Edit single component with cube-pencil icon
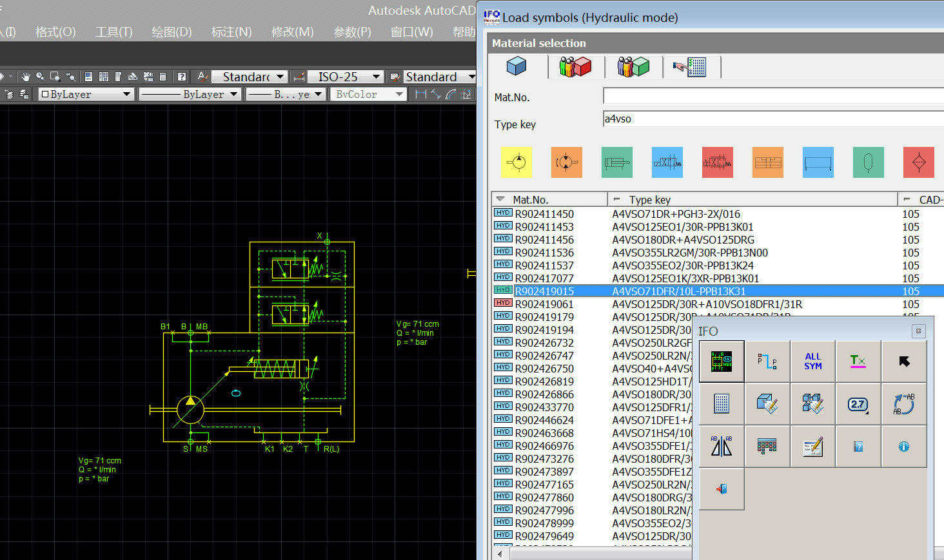Image resolution: width=944 pixels, height=560 pixels. [x=767, y=404]
